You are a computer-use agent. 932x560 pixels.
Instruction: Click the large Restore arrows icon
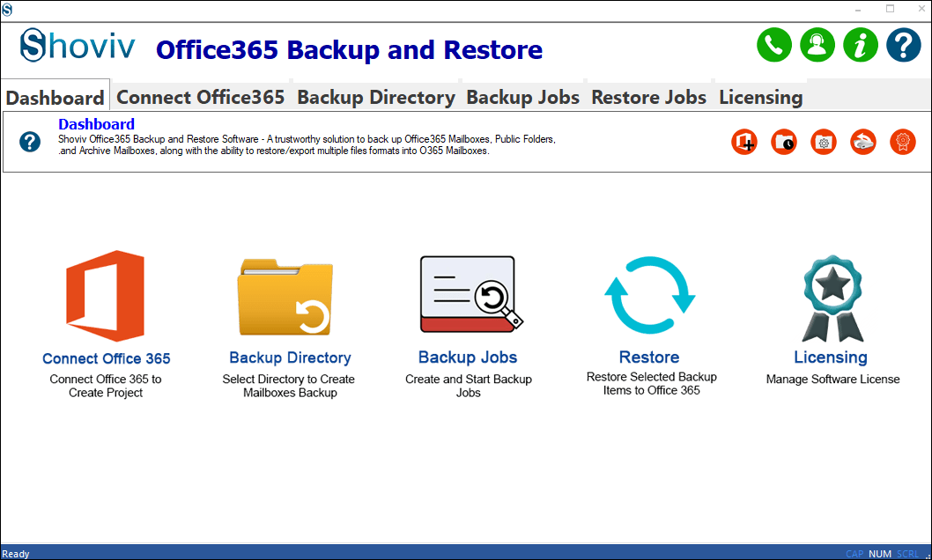click(x=649, y=296)
